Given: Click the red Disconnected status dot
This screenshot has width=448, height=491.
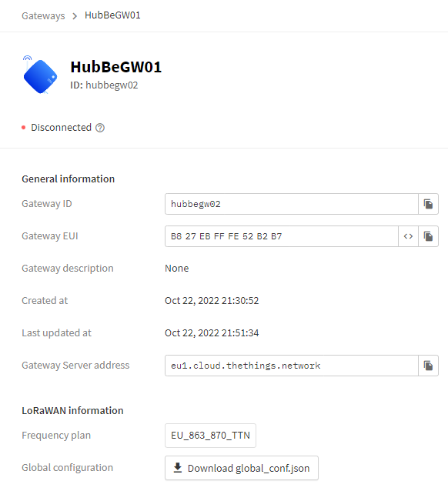Looking at the screenshot, I should [24, 128].
